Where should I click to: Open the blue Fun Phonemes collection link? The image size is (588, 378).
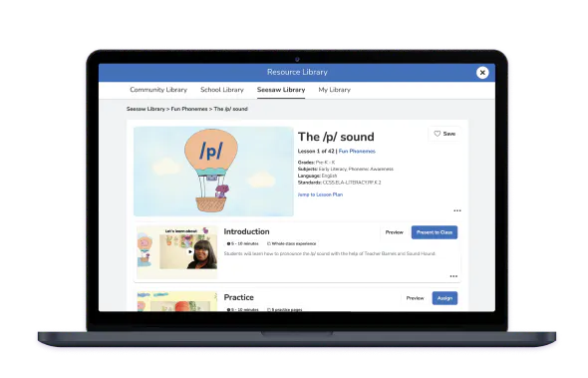pyautogui.click(x=357, y=152)
